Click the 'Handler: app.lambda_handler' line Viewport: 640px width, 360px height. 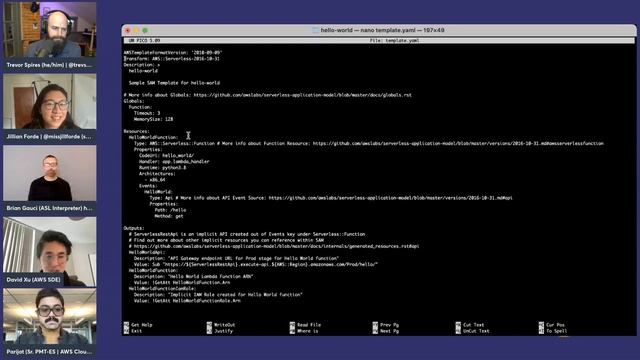coord(174,162)
